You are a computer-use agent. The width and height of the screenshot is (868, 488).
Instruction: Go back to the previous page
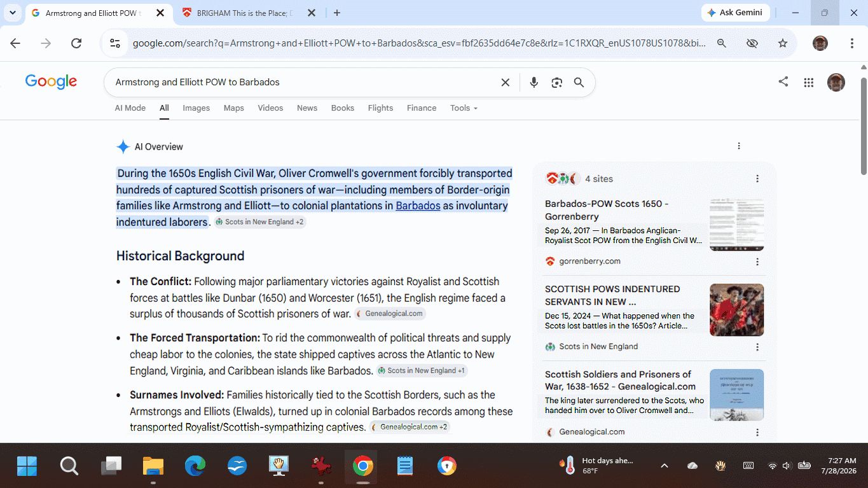(x=15, y=43)
